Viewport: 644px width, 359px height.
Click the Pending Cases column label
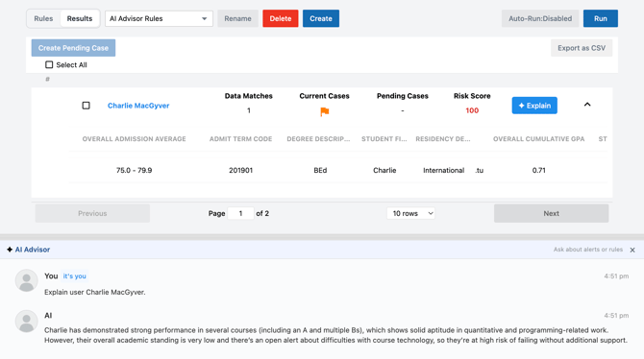point(403,96)
